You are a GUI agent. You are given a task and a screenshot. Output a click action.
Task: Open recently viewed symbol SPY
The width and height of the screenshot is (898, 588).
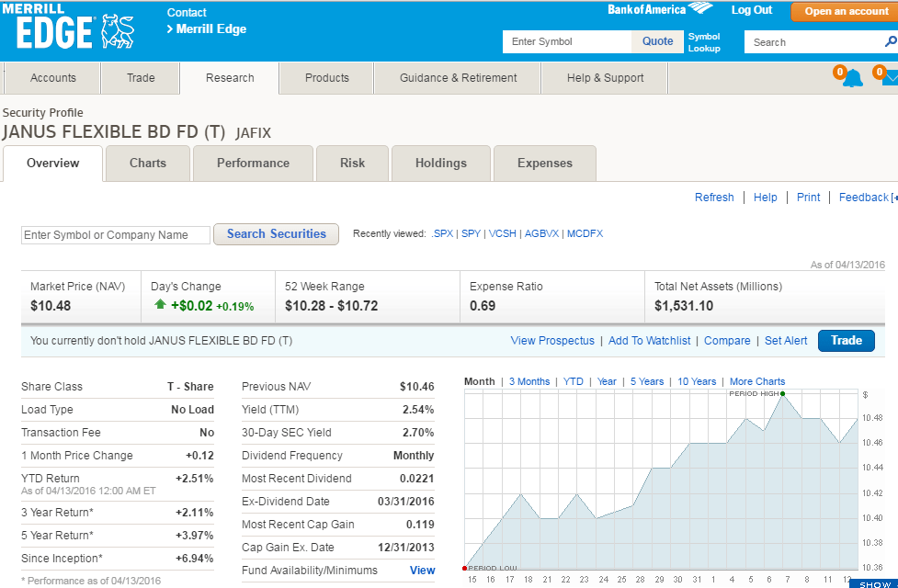click(471, 233)
